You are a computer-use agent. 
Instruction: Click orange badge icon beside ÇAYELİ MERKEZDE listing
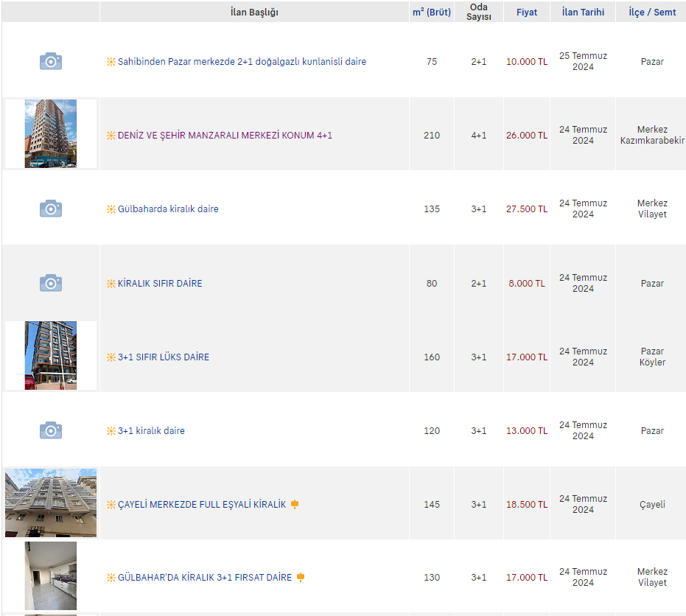[x=295, y=505]
